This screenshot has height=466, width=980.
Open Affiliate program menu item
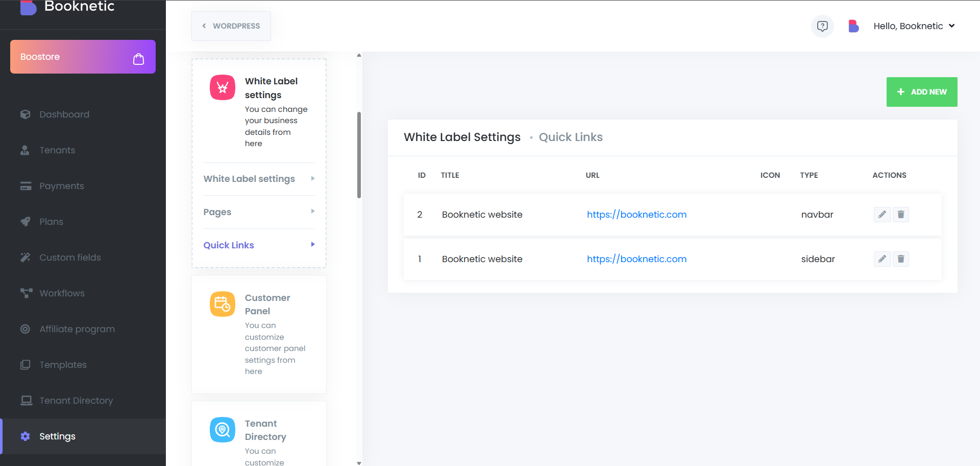pos(83,329)
